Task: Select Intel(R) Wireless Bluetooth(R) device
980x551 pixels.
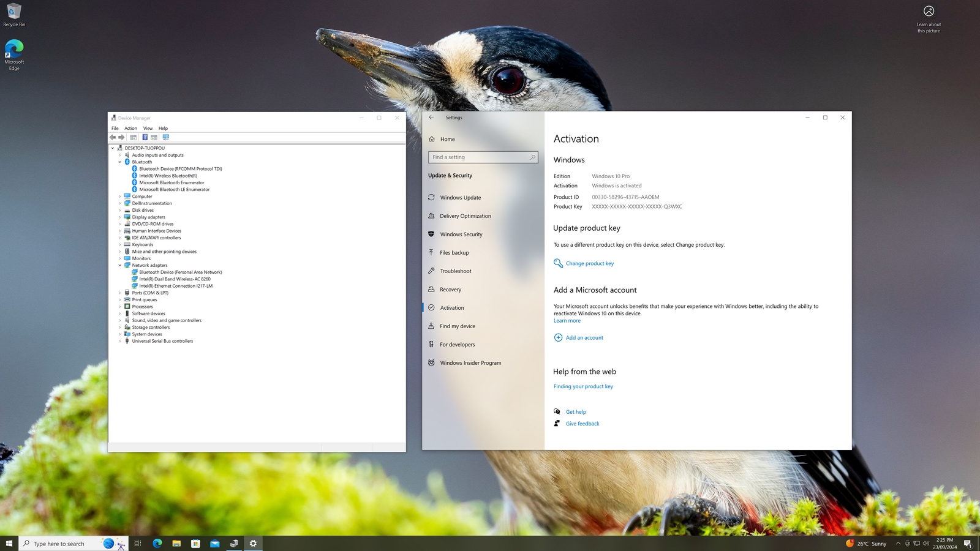Action: point(168,176)
